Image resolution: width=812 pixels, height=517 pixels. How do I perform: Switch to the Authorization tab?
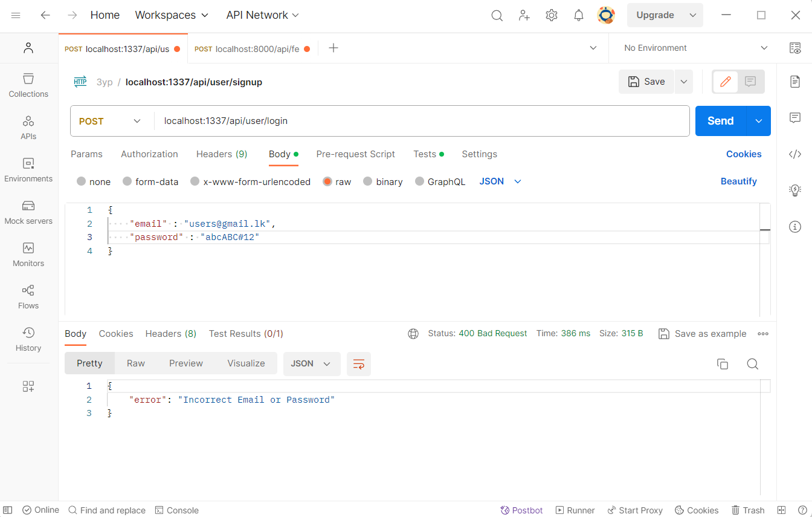coord(149,154)
